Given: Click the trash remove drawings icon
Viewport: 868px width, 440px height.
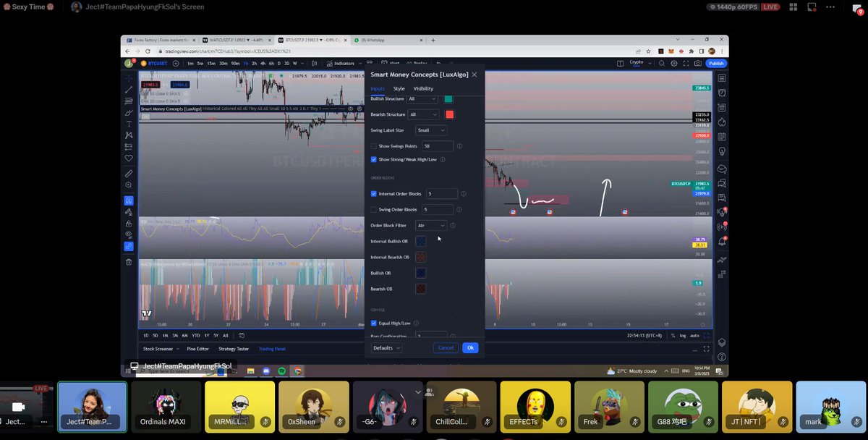Looking at the screenshot, I should (x=129, y=262).
